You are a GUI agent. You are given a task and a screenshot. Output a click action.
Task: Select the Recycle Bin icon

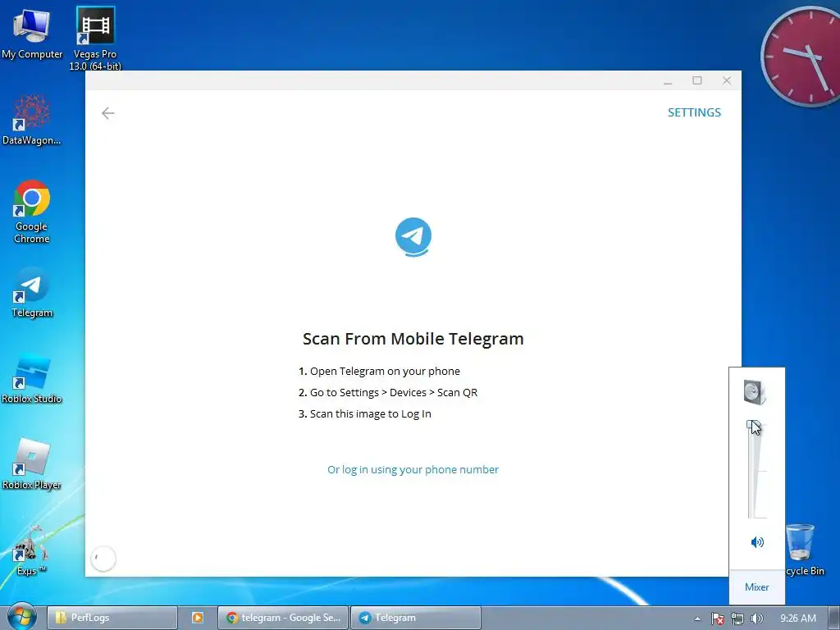[x=803, y=550]
